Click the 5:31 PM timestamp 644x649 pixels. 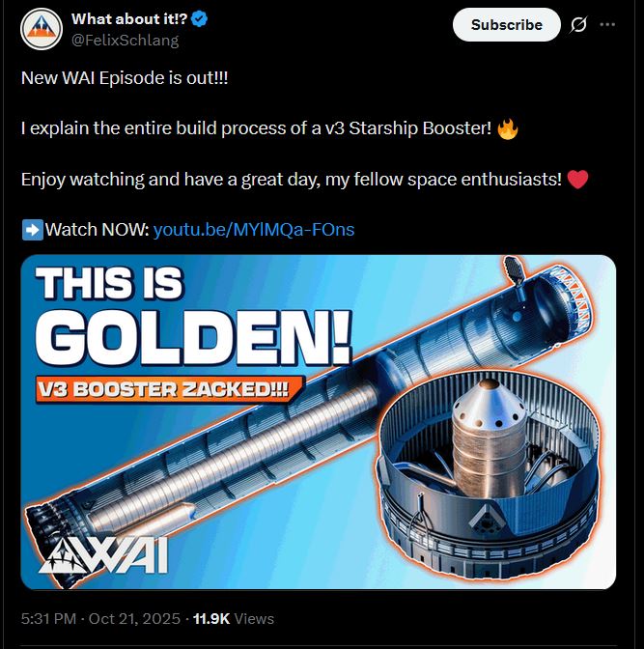49,618
